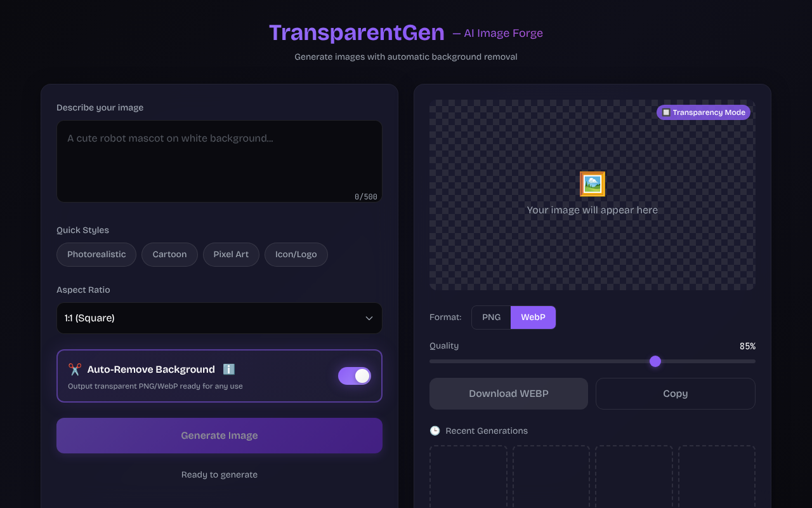This screenshot has height=508, width=812.
Task: Click the Download WEBP button
Action: tap(508, 393)
